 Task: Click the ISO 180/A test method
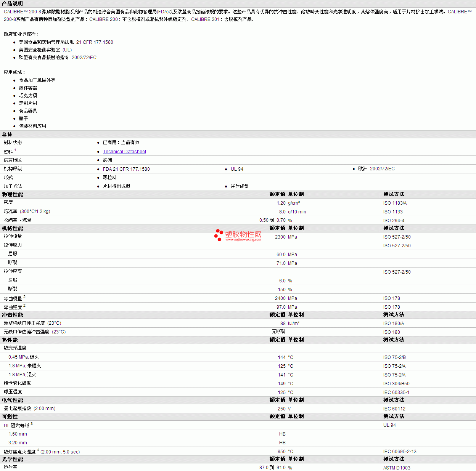394,324
